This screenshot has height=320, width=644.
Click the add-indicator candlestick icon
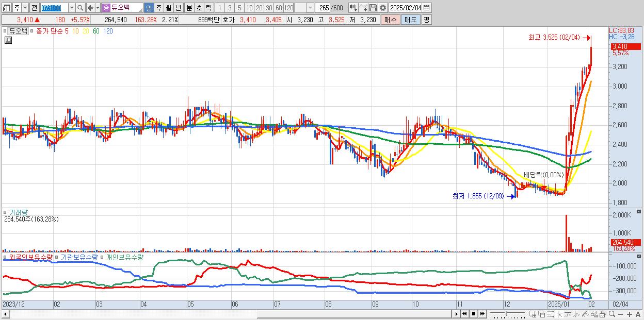(x=353, y=8)
